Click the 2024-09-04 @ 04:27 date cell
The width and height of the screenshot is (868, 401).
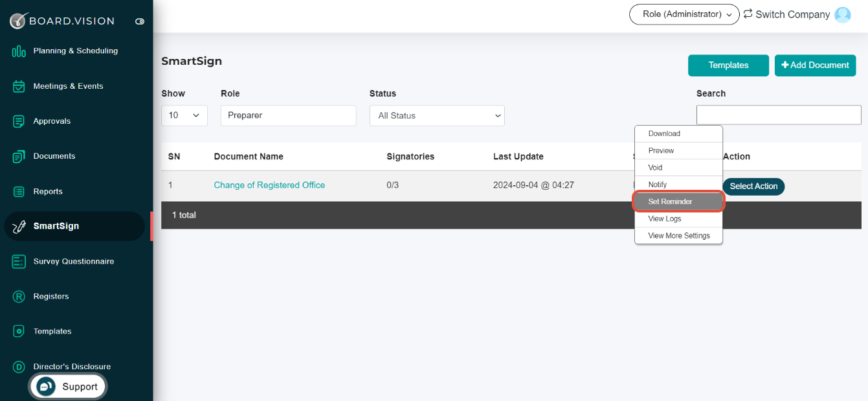click(x=533, y=185)
